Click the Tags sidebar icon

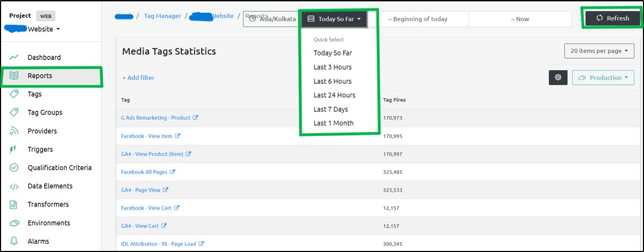14,94
